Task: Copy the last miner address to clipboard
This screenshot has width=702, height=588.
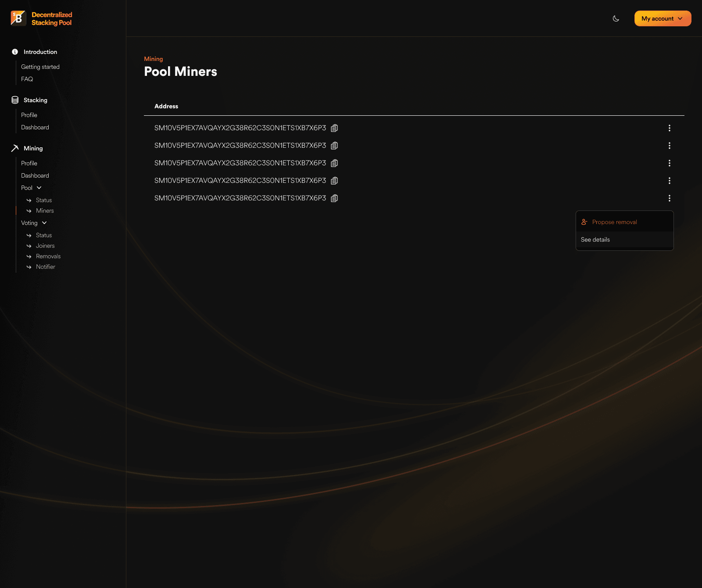Action: tap(334, 198)
